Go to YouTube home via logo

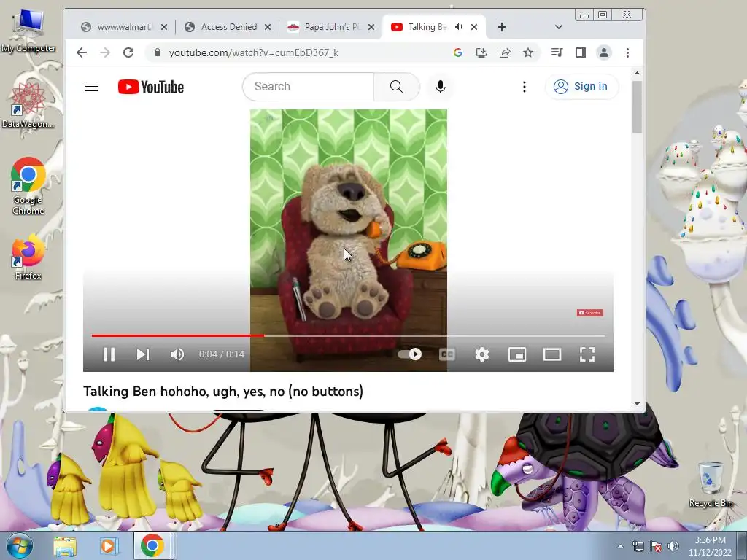(x=151, y=87)
